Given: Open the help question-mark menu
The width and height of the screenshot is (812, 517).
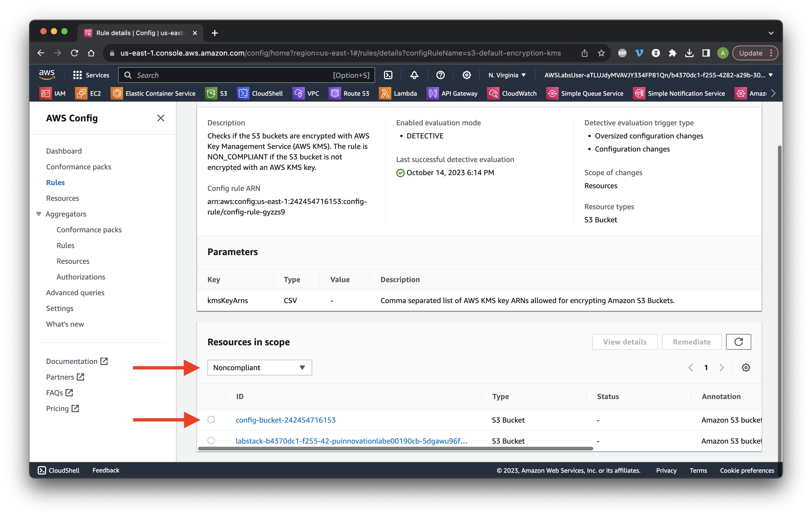Looking at the screenshot, I should (440, 75).
